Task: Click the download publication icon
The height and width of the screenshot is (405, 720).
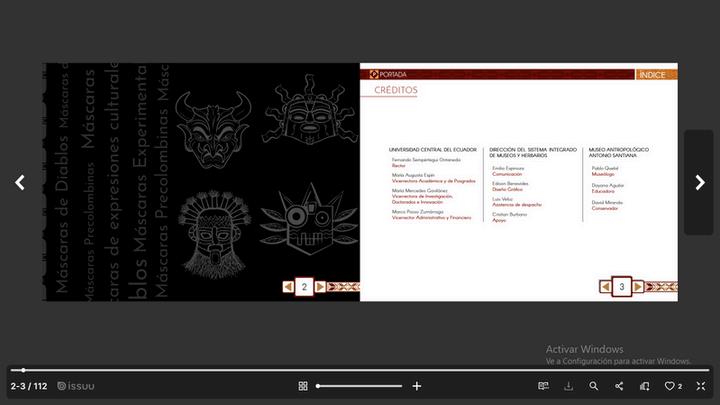Action: [x=568, y=386]
